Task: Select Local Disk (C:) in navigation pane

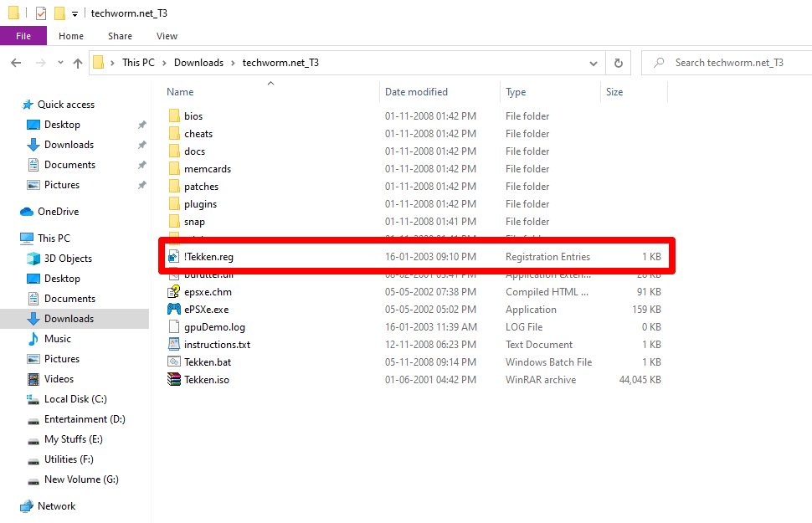Action: 75,399
